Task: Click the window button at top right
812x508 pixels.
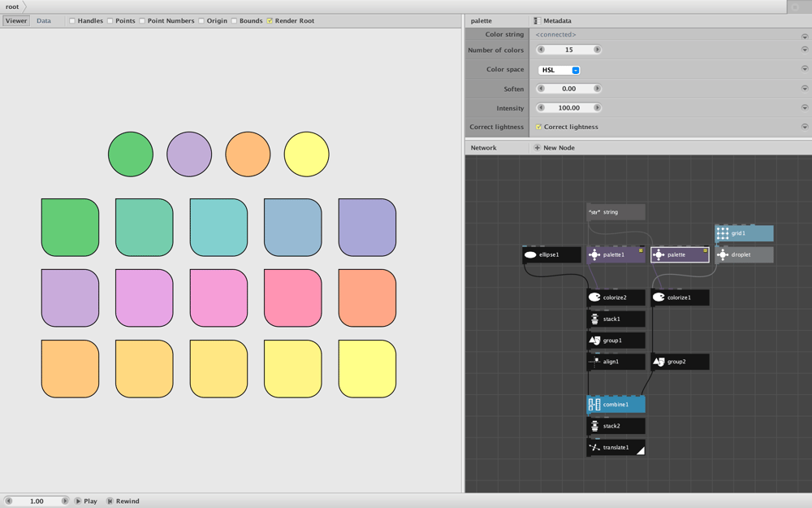Action: click(795, 7)
